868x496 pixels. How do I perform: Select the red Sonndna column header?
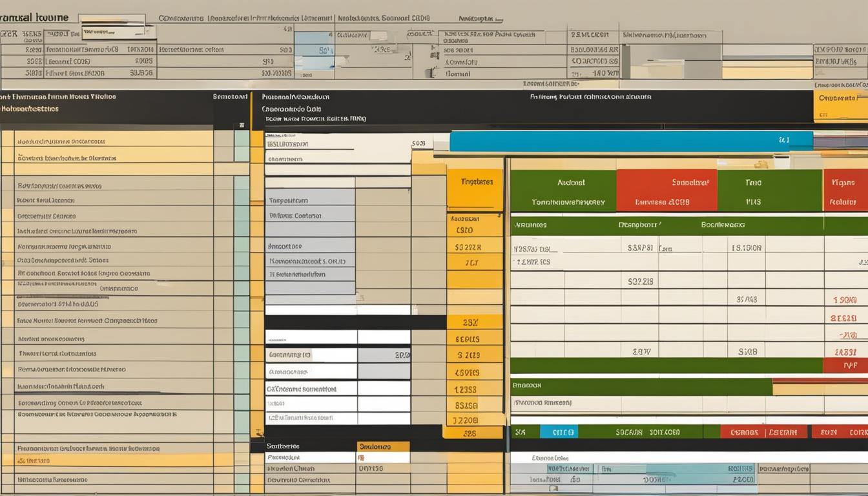(x=666, y=191)
